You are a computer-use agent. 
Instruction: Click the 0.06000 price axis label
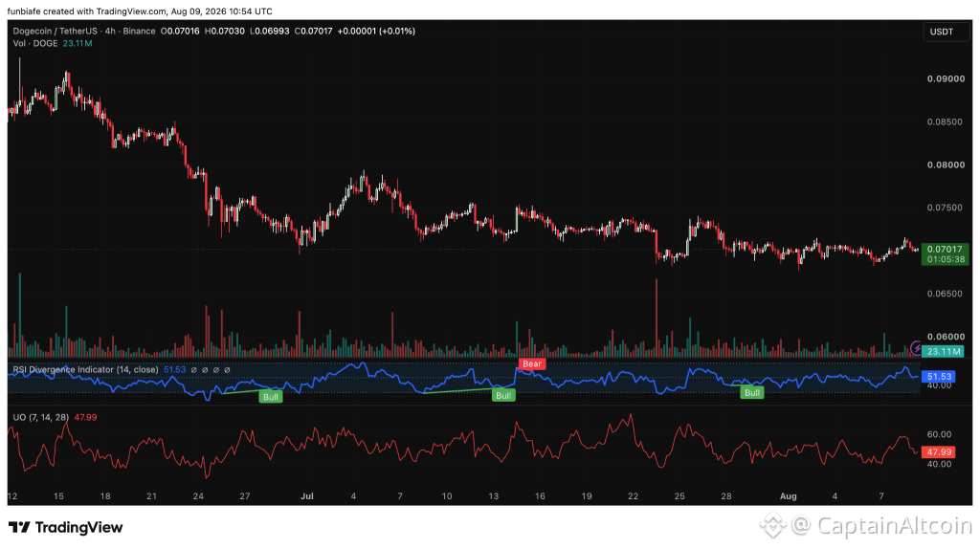pyautogui.click(x=945, y=337)
